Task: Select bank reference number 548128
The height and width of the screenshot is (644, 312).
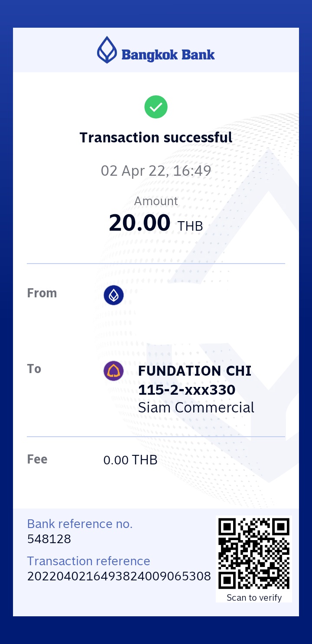Action: (x=49, y=539)
